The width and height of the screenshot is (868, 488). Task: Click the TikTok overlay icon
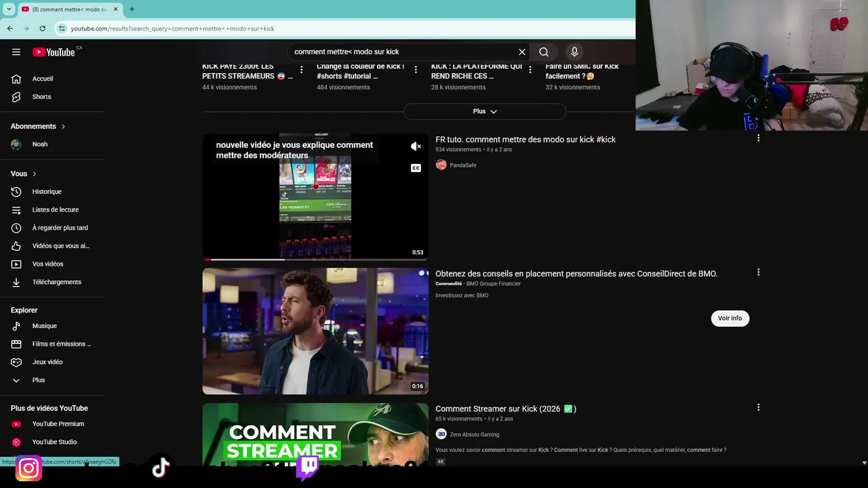point(161,467)
